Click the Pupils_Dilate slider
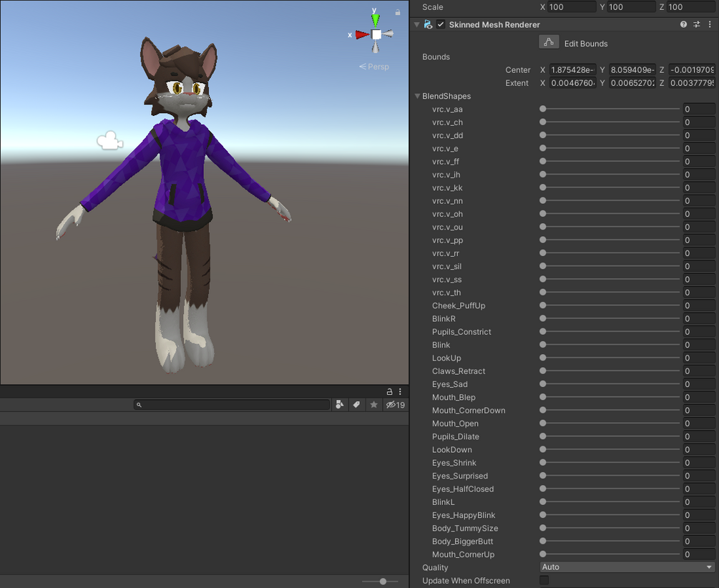The height and width of the screenshot is (588, 719). pos(611,436)
